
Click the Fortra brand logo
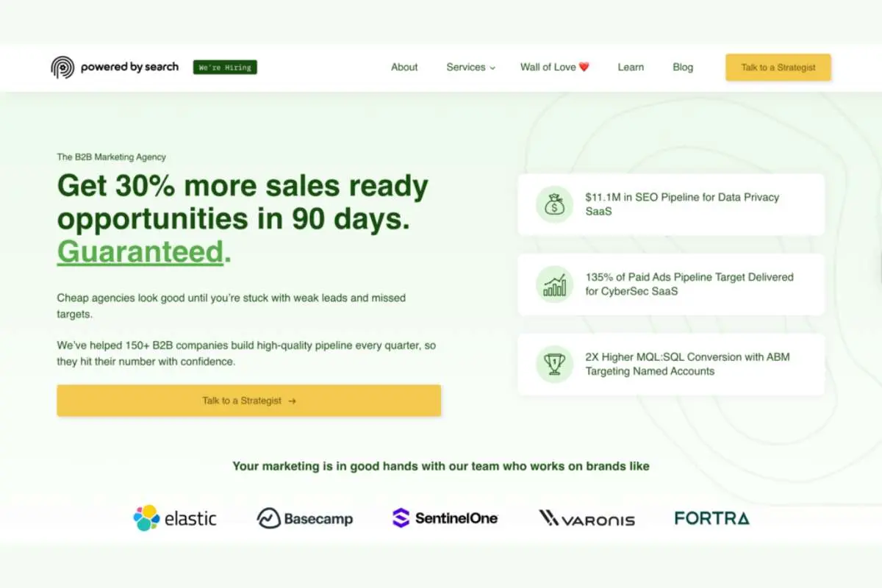[712, 518]
